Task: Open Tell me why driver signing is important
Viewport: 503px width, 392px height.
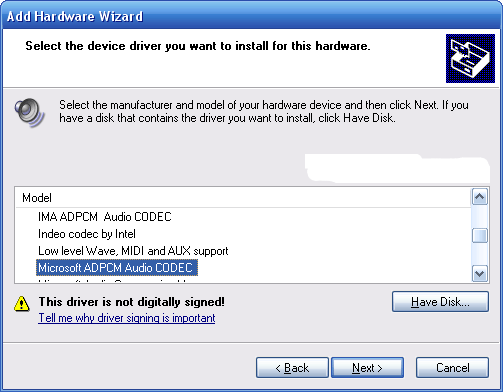Action: point(127,318)
